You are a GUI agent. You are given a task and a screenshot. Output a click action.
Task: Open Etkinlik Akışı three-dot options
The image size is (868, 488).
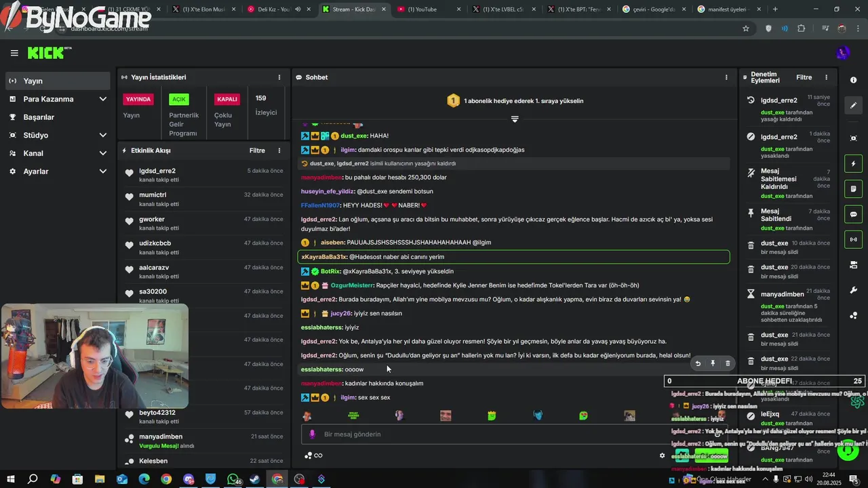[x=279, y=150]
